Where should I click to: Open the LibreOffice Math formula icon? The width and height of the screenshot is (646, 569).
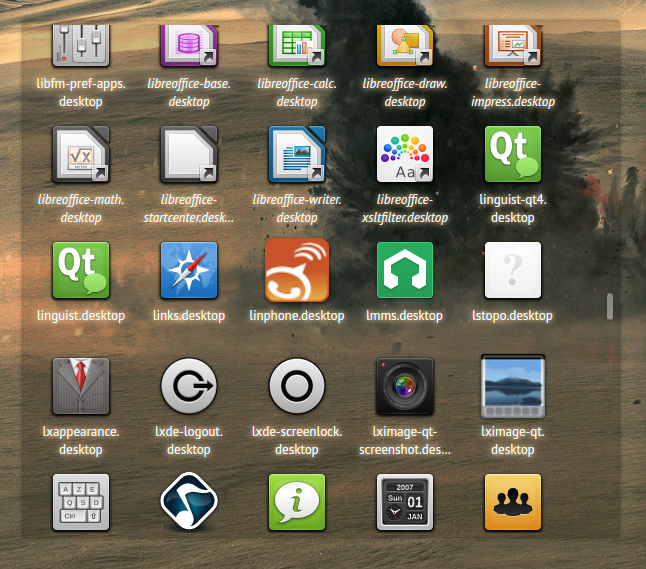(x=81, y=154)
